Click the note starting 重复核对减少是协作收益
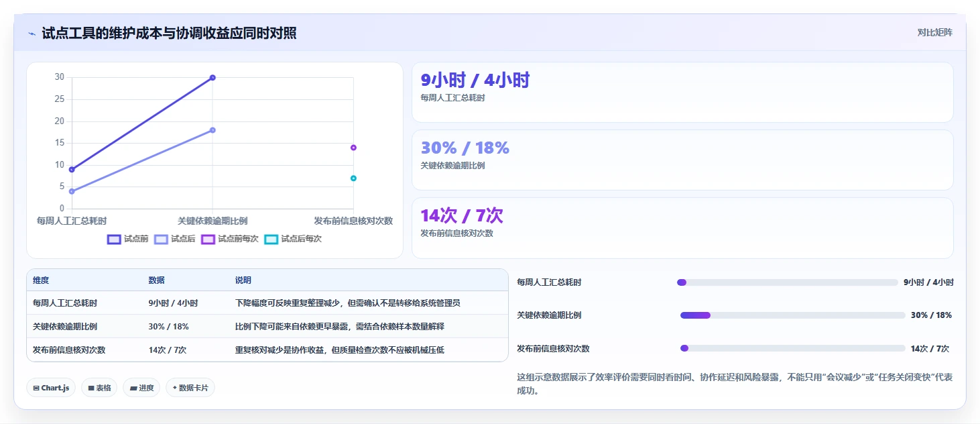This screenshot has height=424, width=980. point(339,350)
